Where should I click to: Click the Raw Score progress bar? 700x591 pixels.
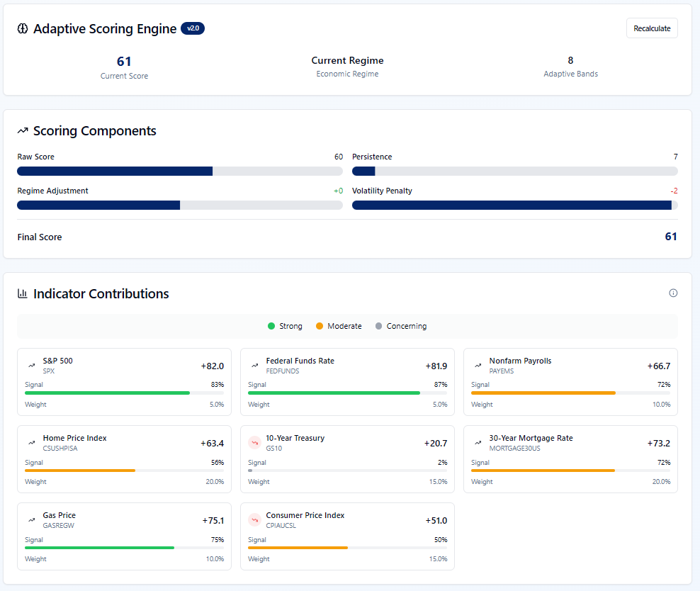pyautogui.click(x=180, y=171)
